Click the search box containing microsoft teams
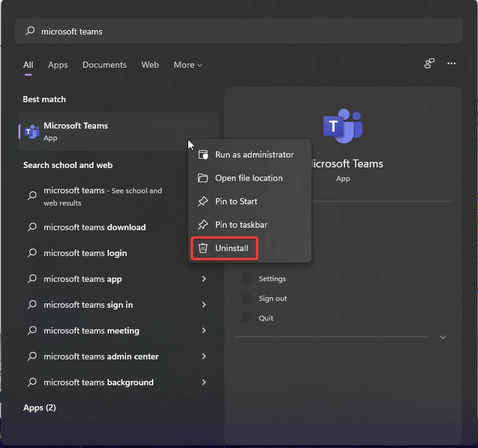Image resolution: width=478 pixels, height=448 pixels. coord(239,31)
